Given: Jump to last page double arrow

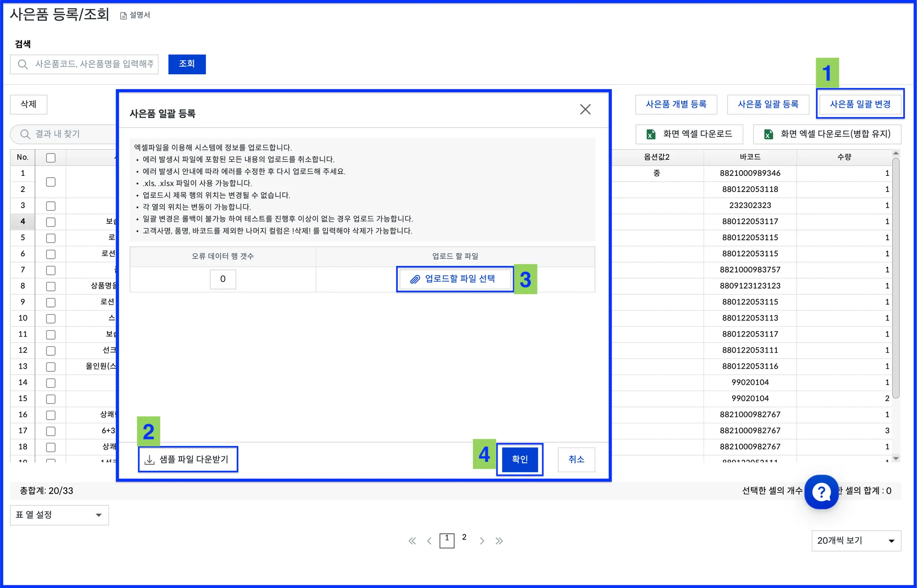Looking at the screenshot, I should 499,541.
